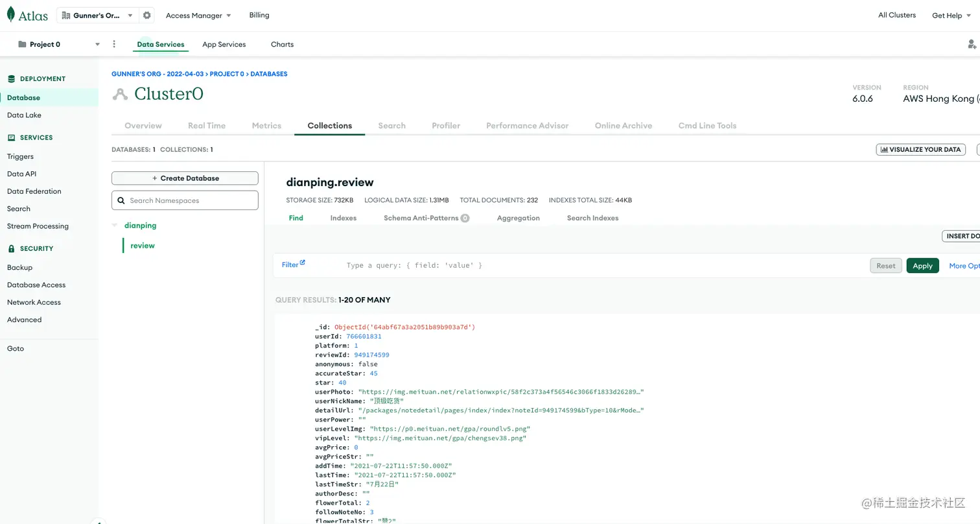Select the Aggregation sub-tab
980x524 pixels.
click(x=519, y=218)
